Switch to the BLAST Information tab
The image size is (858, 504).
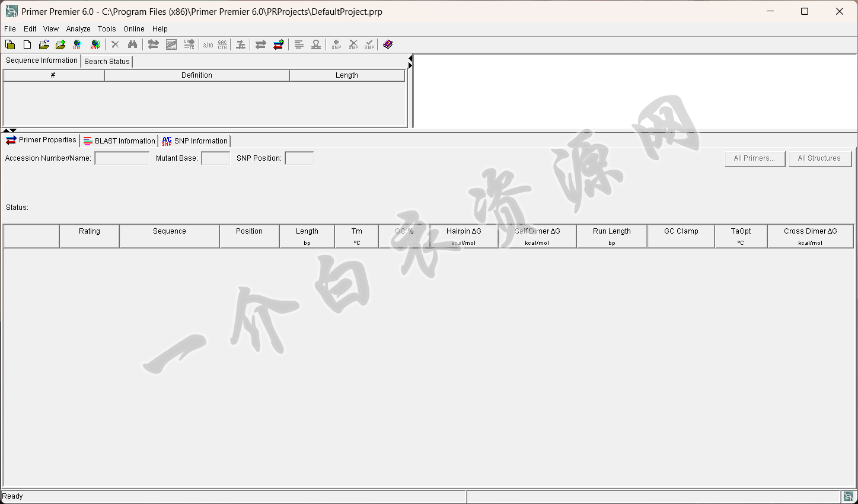(x=119, y=141)
